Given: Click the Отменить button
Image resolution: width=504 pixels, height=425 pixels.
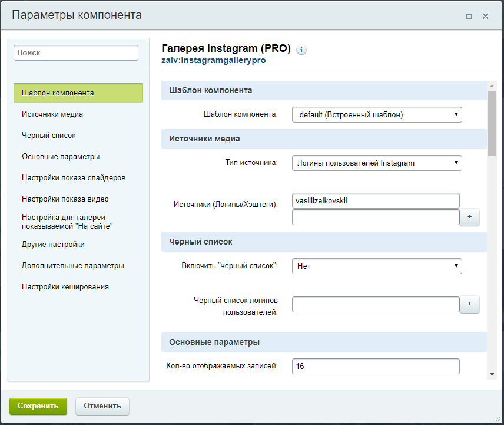Looking at the screenshot, I should pyautogui.click(x=102, y=406).
